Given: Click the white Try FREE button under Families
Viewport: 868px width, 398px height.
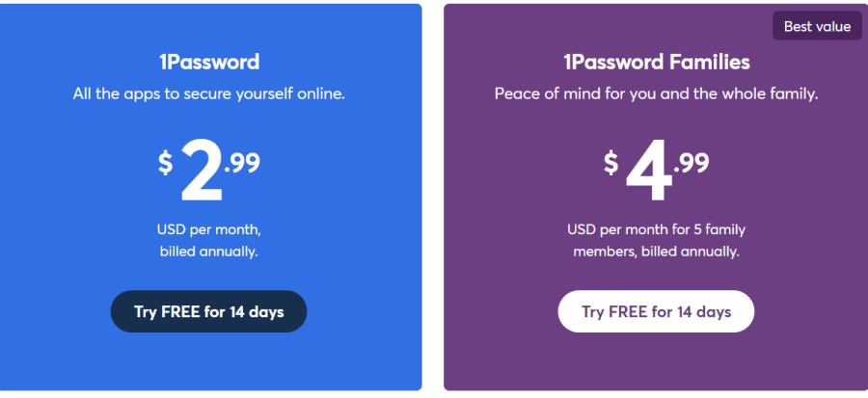Looking at the screenshot, I should pyautogui.click(x=656, y=311).
